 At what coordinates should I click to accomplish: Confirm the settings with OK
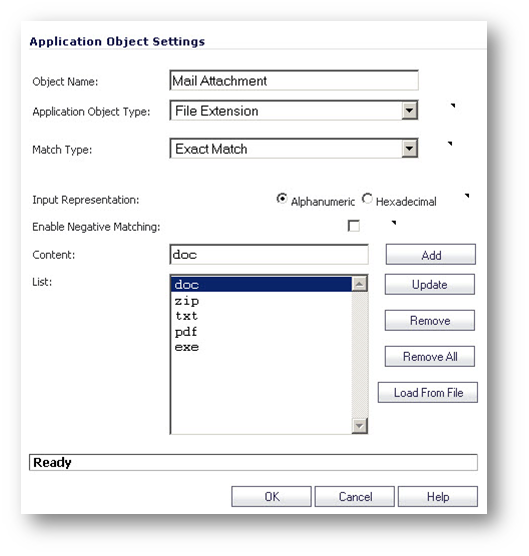pyautogui.click(x=272, y=496)
